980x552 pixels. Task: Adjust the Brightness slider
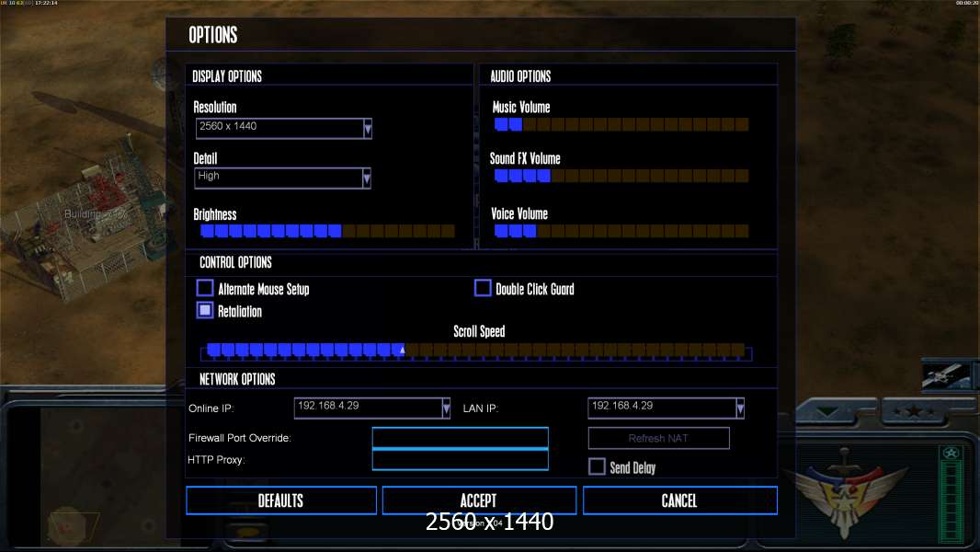coord(327,231)
